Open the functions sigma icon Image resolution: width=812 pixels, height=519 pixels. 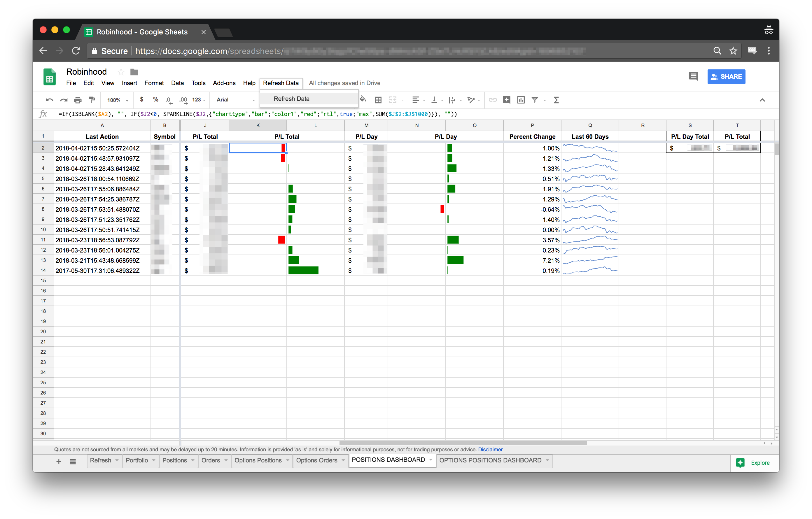(x=556, y=100)
